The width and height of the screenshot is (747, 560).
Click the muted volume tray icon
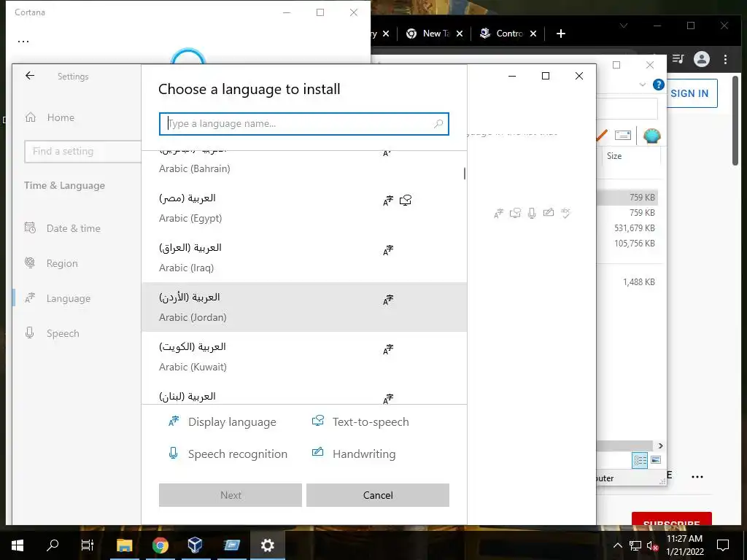point(652,545)
